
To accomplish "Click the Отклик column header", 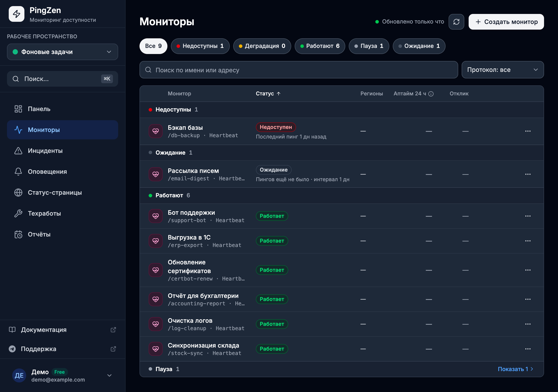I will point(459,93).
